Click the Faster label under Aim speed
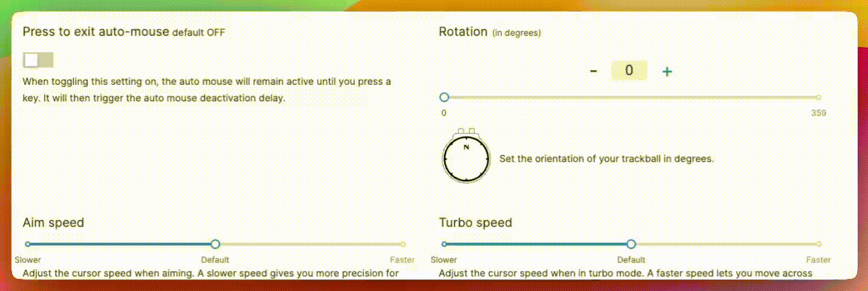868x291 pixels. pos(403,260)
